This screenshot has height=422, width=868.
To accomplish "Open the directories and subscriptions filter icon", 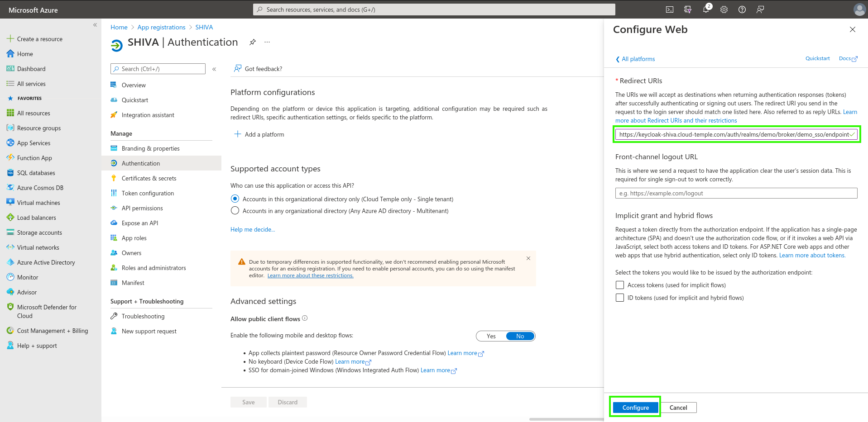I will click(688, 9).
